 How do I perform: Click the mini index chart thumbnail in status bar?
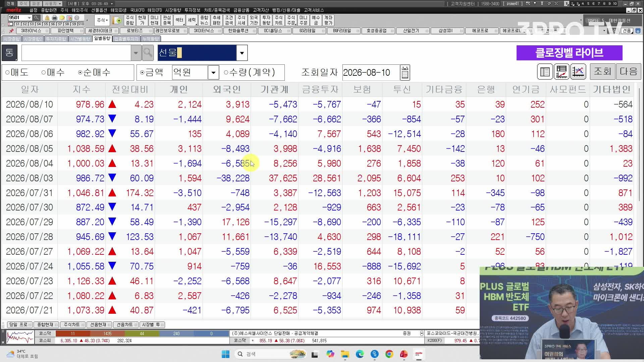click(x=20, y=337)
